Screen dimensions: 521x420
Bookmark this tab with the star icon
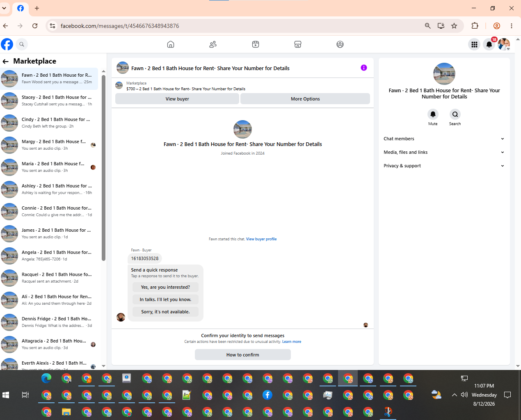point(454,26)
